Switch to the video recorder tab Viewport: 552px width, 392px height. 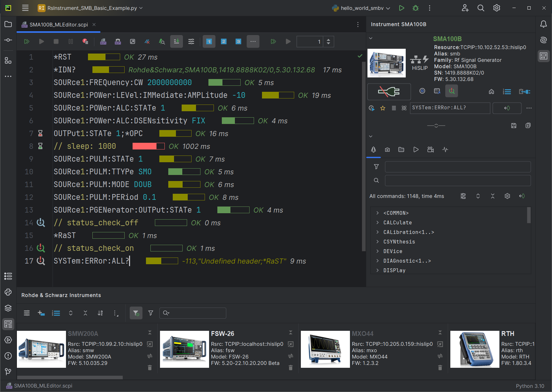click(x=431, y=149)
